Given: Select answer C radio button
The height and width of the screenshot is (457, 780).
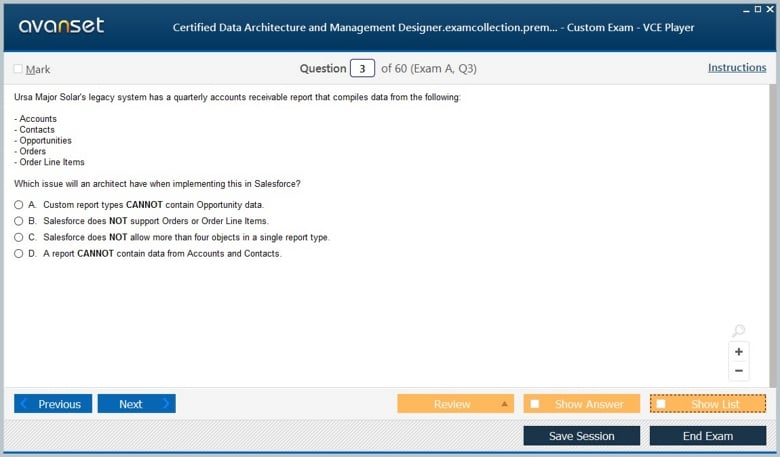Looking at the screenshot, I should (x=18, y=237).
